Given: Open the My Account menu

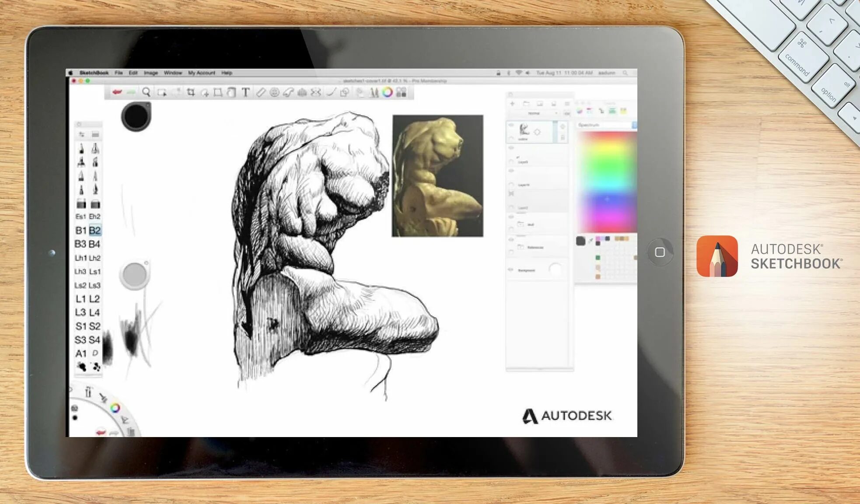Looking at the screenshot, I should tap(201, 73).
